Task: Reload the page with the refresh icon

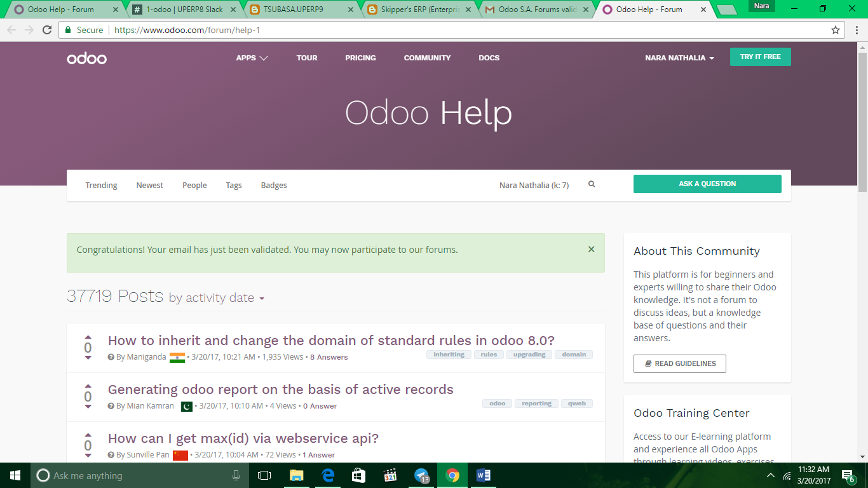Action: (x=47, y=30)
